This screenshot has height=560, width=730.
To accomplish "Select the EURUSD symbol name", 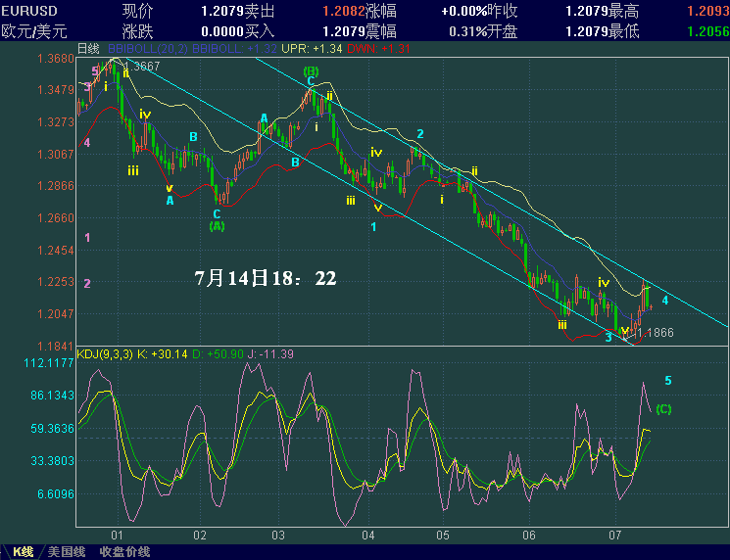I will [29, 11].
